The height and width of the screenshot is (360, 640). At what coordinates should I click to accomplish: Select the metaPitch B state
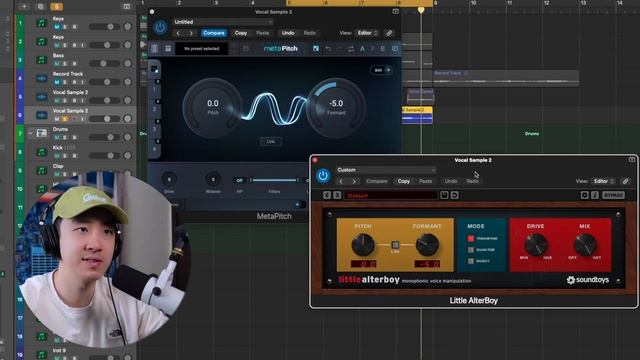click(x=382, y=49)
